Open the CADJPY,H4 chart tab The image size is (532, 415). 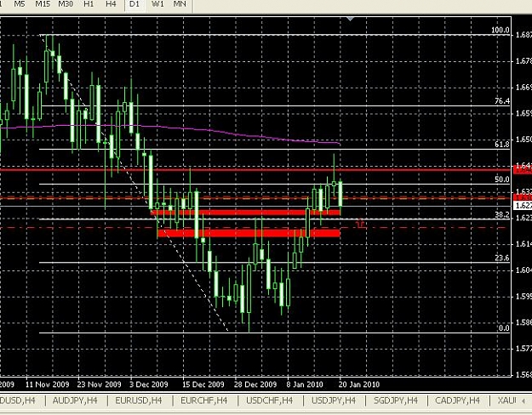point(457,401)
